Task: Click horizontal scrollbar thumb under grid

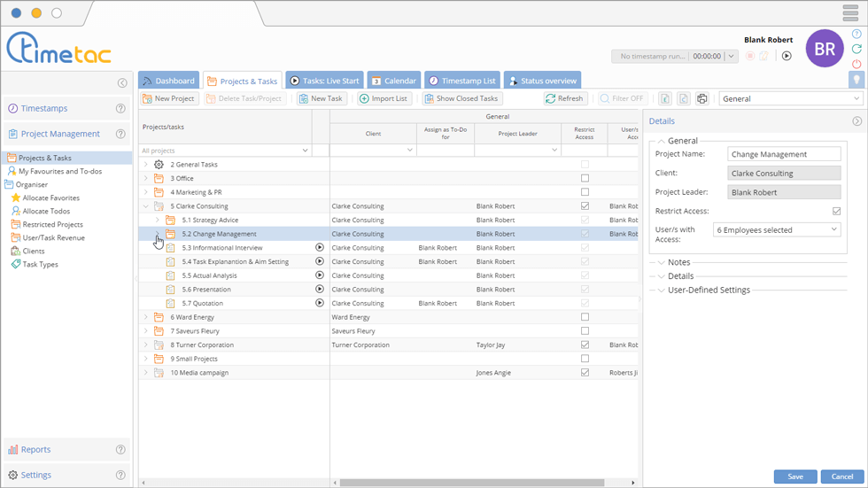Action: pyautogui.click(x=471, y=483)
